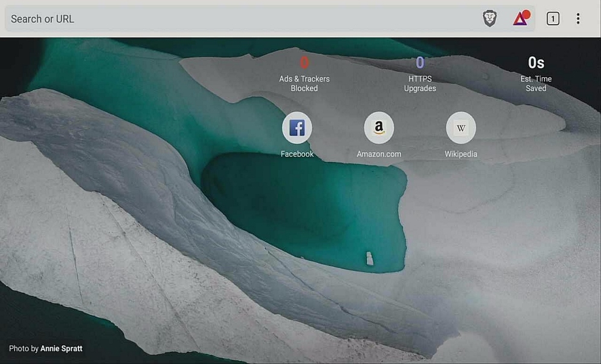
Task: Click the Wikipedia text label
Action: 461,154
